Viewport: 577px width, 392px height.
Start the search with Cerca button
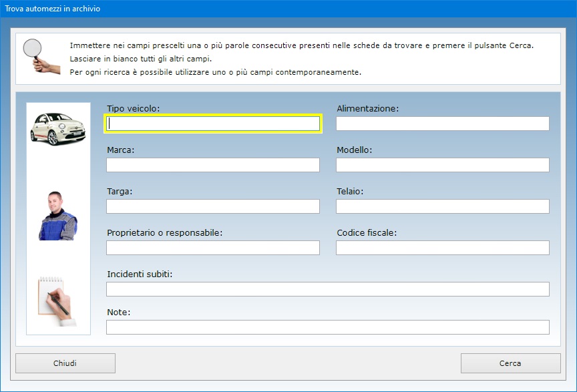point(510,363)
